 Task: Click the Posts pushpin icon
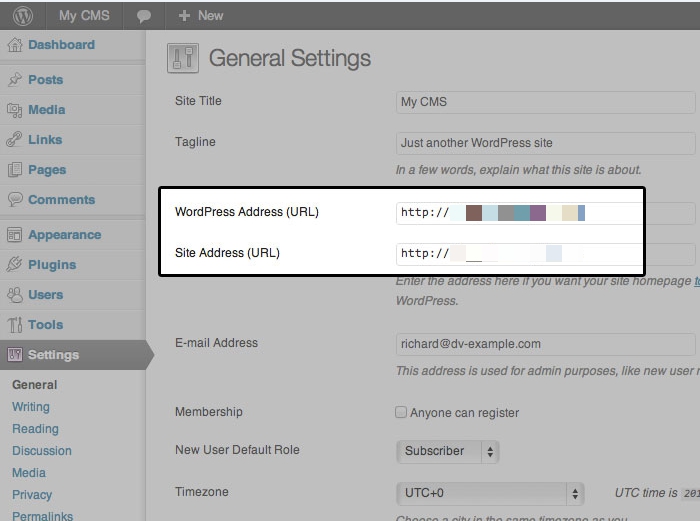click(15, 79)
